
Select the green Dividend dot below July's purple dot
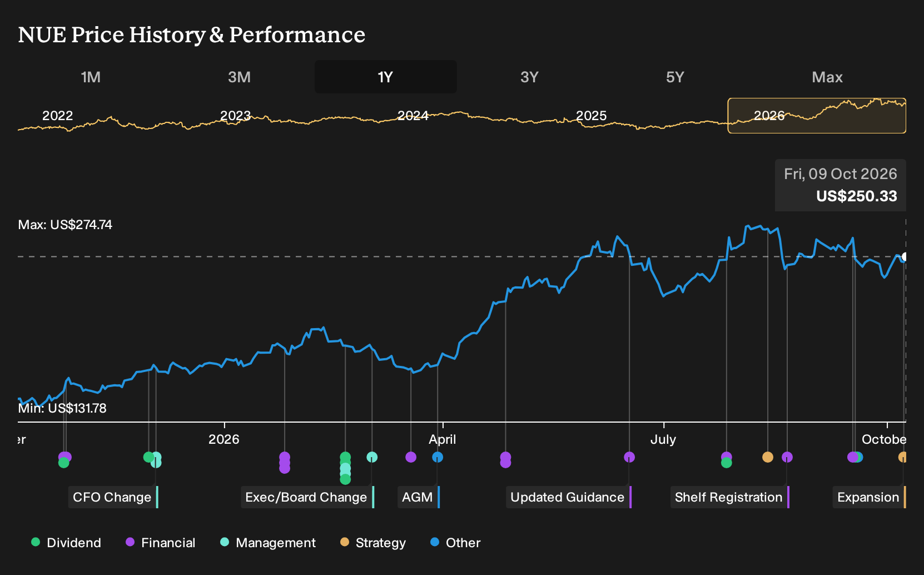pos(726,463)
